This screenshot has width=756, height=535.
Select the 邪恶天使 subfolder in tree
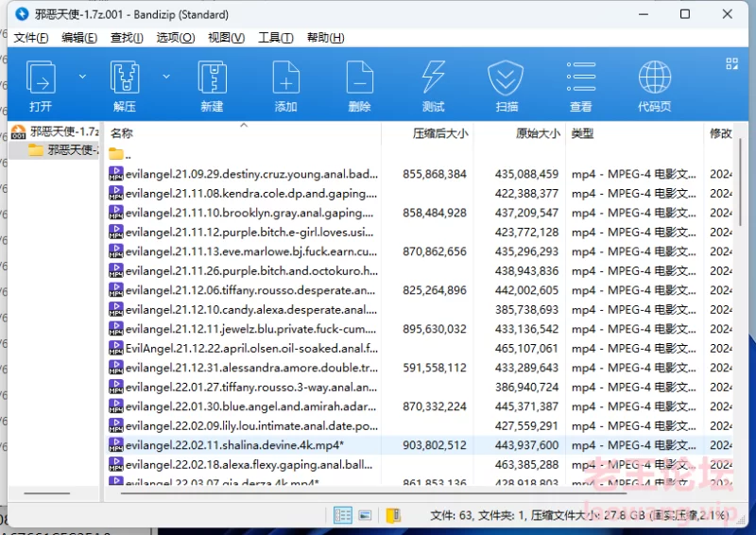(x=62, y=150)
